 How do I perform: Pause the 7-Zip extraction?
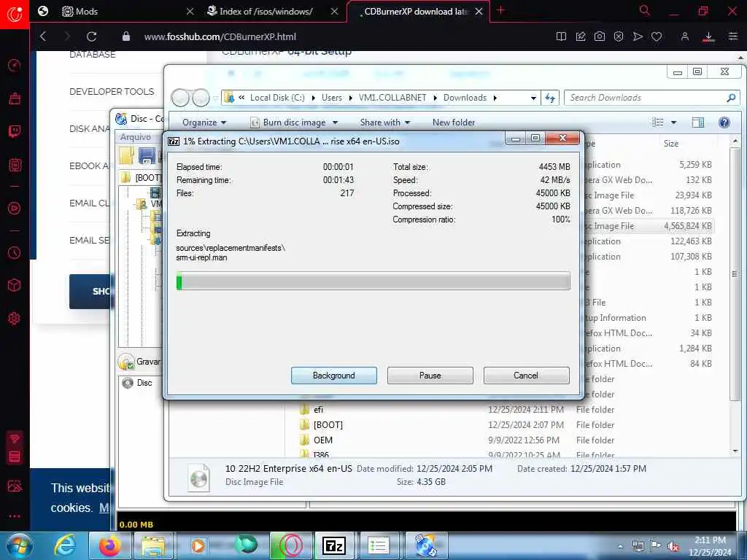pyautogui.click(x=430, y=376)
